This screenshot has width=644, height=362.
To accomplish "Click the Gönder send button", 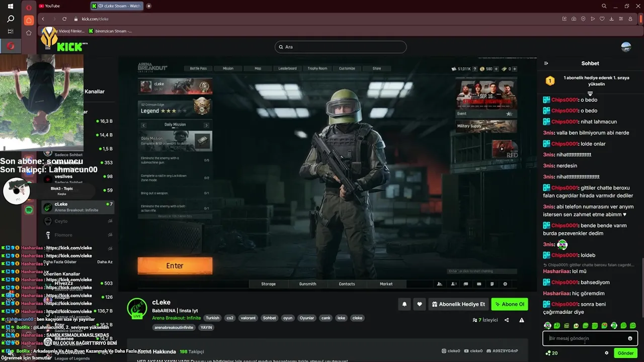I will (625, 353).
